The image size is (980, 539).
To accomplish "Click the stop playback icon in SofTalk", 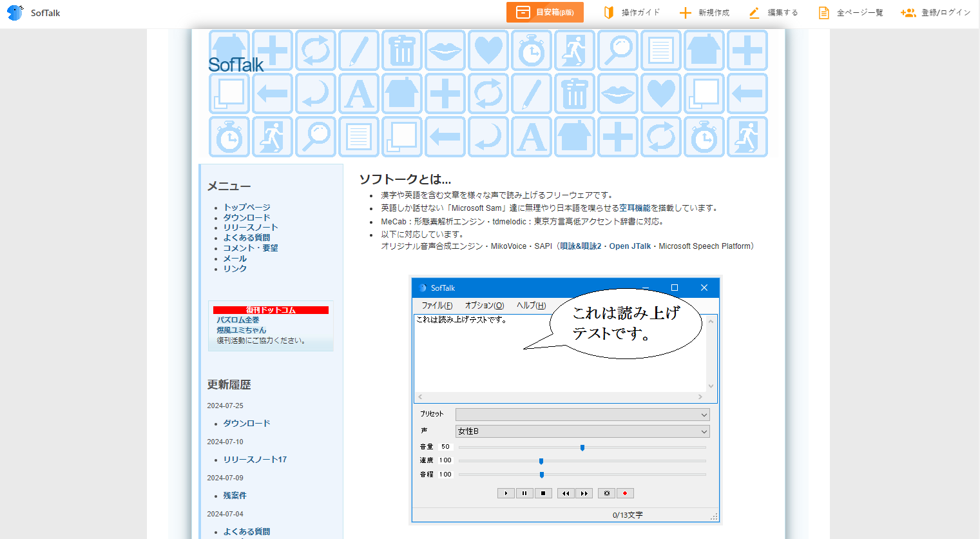I will tap(544, 493).
